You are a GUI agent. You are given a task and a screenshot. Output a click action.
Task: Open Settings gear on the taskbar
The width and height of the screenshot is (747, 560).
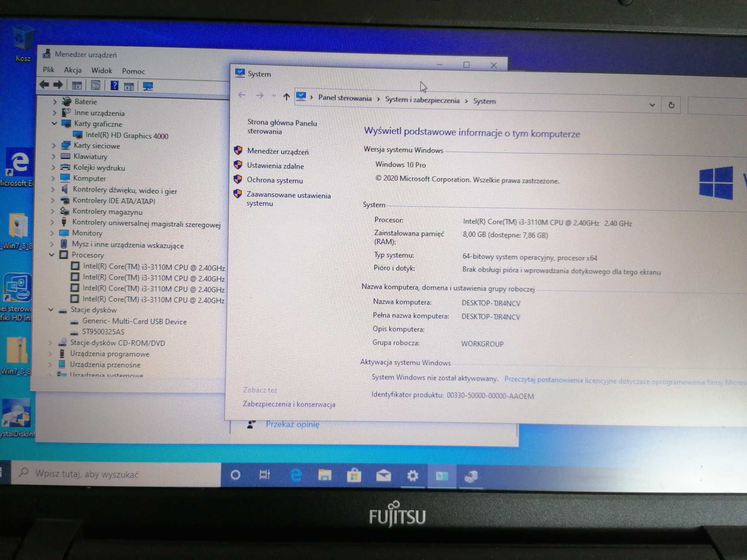412,476
